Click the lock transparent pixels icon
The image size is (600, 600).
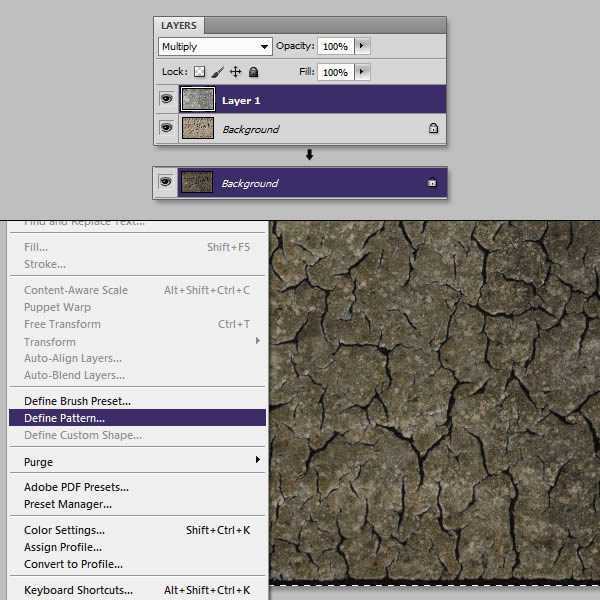coord(199,72)
